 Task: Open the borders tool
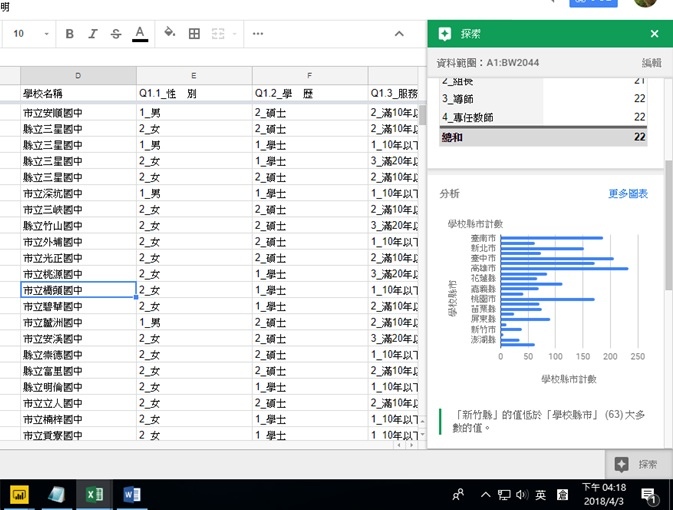tap(194, 33)
